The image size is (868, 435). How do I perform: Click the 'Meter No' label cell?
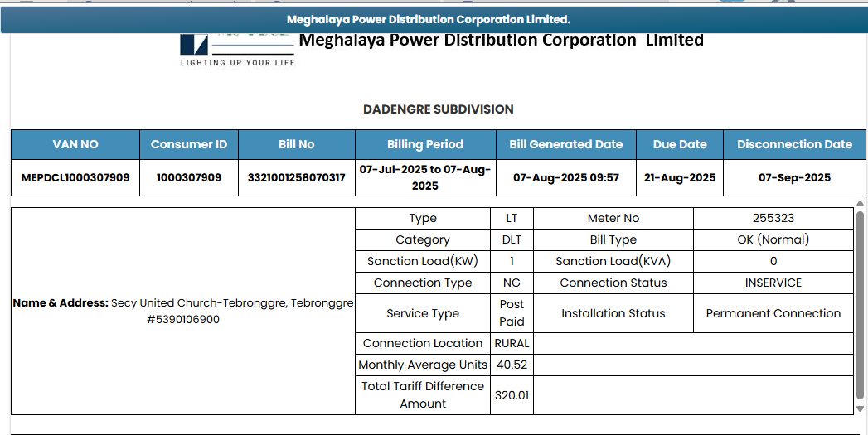pyautogui.click(x=613, y=219)
